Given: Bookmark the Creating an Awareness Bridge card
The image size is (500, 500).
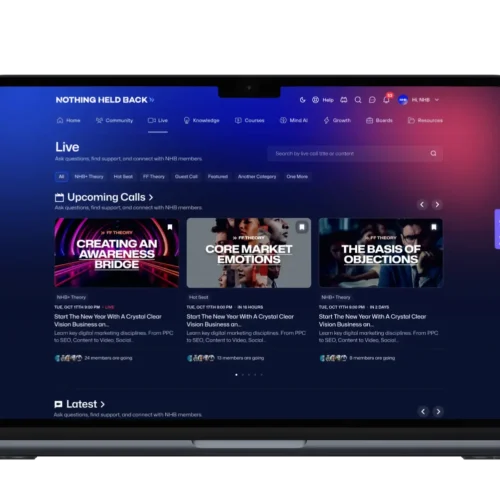Looking at the screenshot, I should pyautogui.click(x=170, y=227).
